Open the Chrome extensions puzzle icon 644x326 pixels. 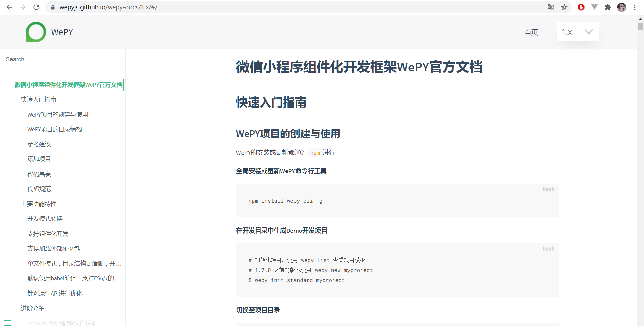[x=608, y=7]
